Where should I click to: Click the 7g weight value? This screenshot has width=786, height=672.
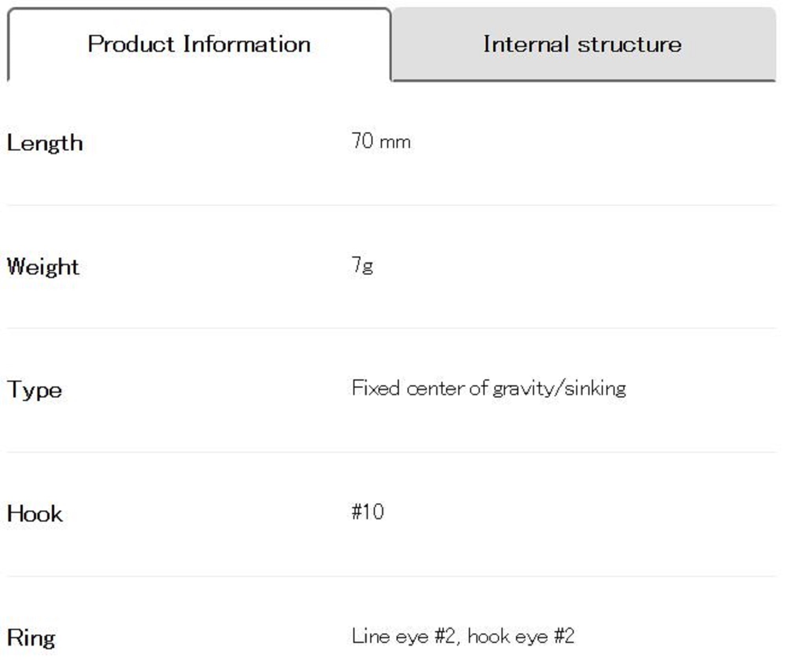[x=362, y=265]
